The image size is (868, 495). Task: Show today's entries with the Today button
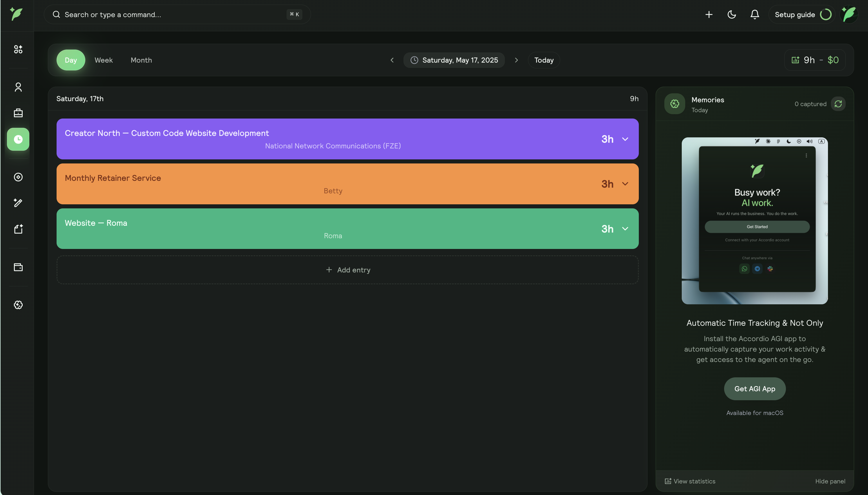click(543, 60)
